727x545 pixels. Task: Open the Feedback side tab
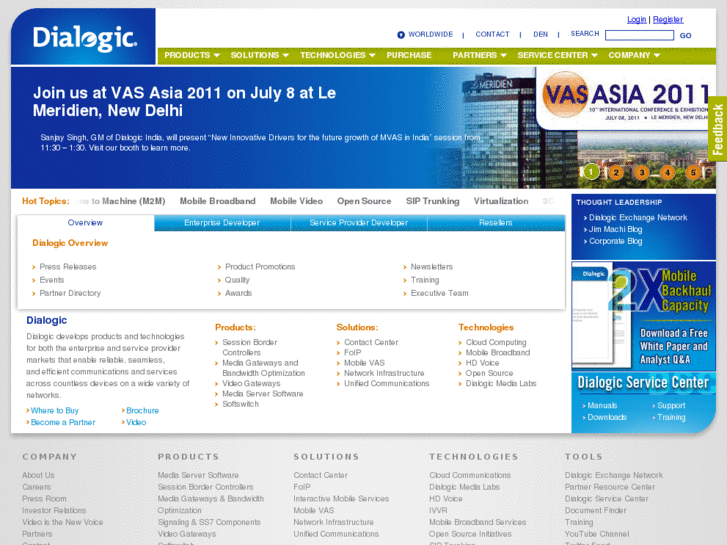(x=718, y=129)
